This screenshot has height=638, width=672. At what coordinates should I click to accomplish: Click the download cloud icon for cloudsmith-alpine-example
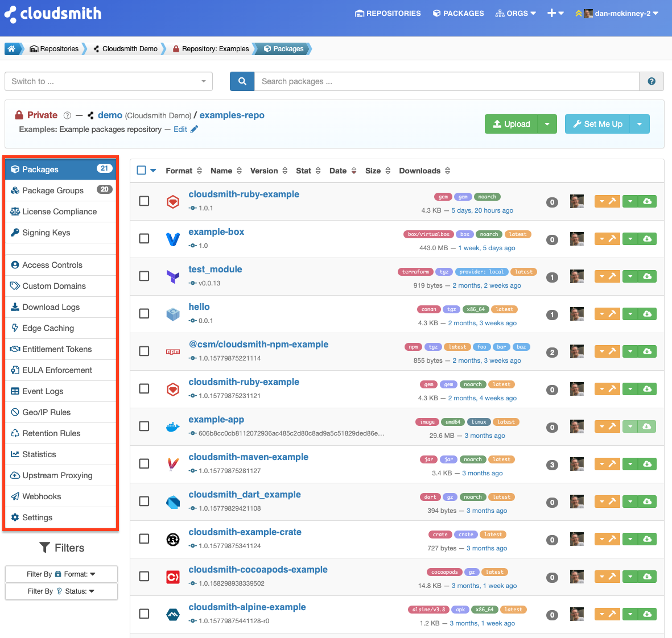pos(647,615)
